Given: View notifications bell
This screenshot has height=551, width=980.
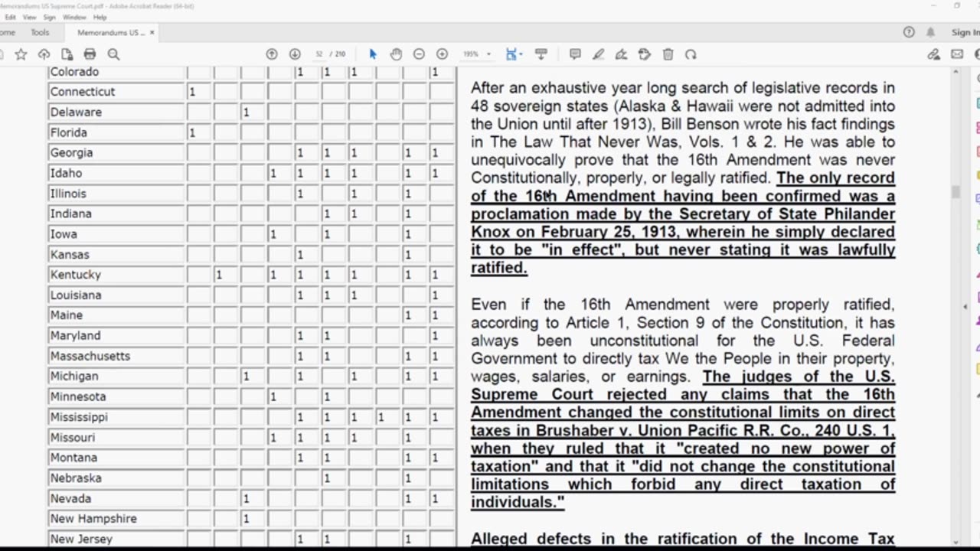Looking at the screenshot, I should coord(931,32).
